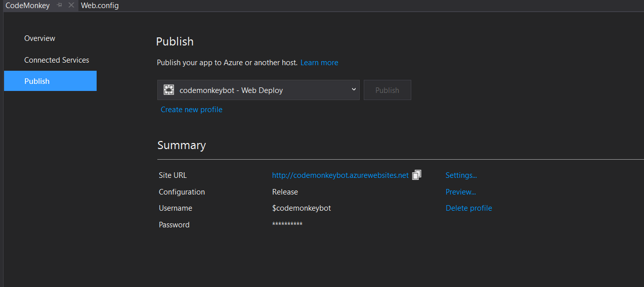The width and height of the screenshot is (644, 287).
Task: Open the Settings... link
Action: 461,175
